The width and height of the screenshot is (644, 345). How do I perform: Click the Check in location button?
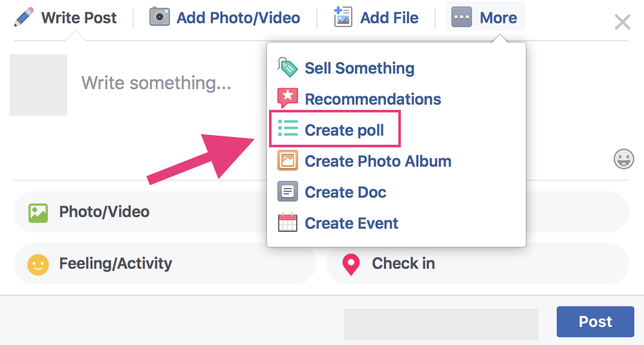pos(478,264)
